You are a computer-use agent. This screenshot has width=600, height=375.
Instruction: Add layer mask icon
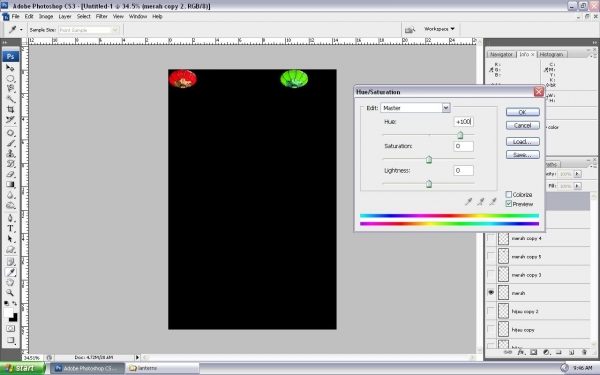pos(533,352)
